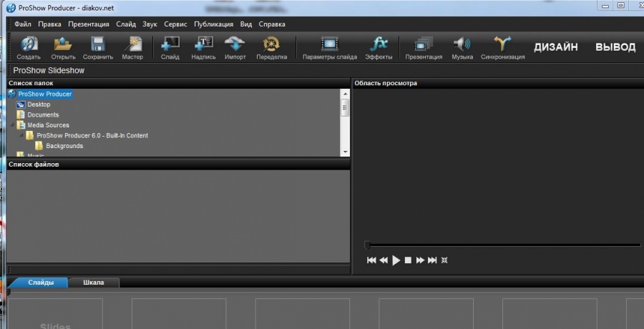Click the first empty slide placeholder
This screenshot has width=644, height=329.
click(55, 313)
